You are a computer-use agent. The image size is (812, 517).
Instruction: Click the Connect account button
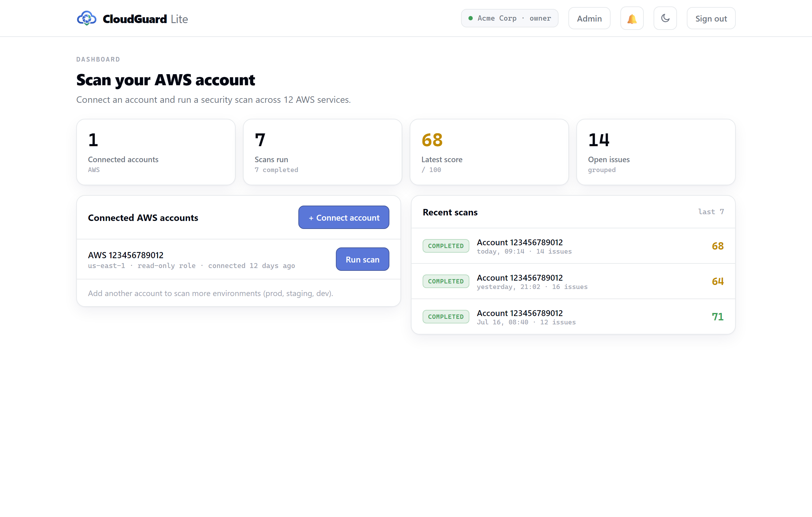pos(344,217)
